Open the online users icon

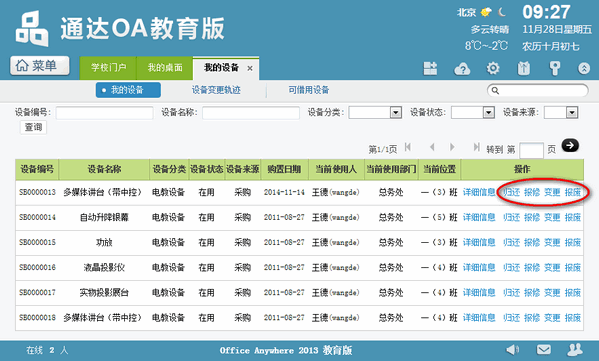[x=575, y=350]
